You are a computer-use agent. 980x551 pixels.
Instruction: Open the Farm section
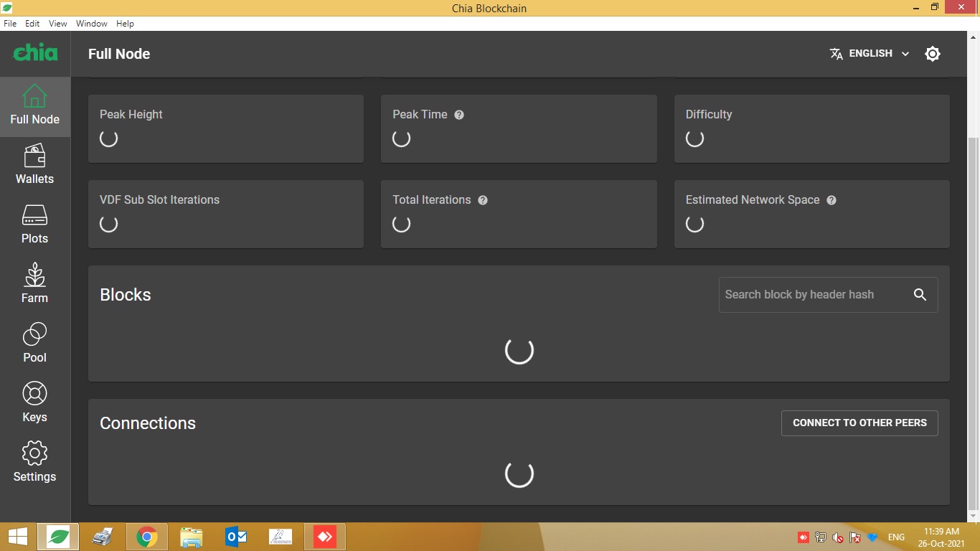pyautogui.click(x=34, y=285)
